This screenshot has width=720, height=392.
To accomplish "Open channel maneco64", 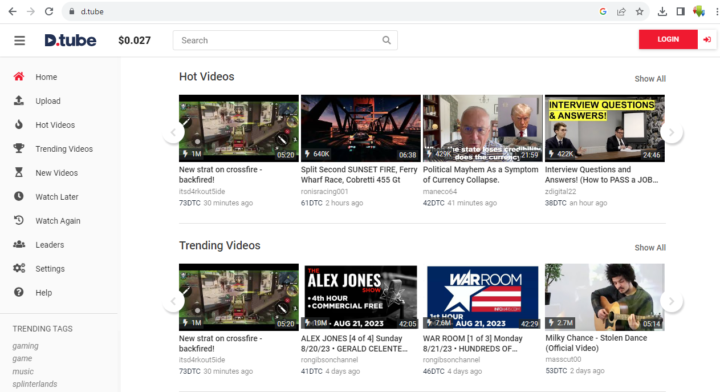I will click(440, 191).
